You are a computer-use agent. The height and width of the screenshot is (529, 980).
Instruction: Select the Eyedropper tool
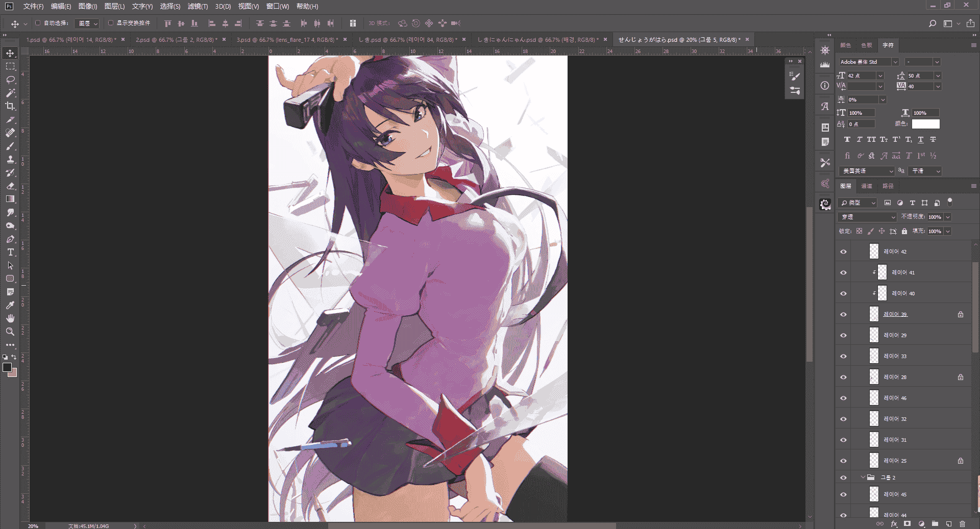10,305
